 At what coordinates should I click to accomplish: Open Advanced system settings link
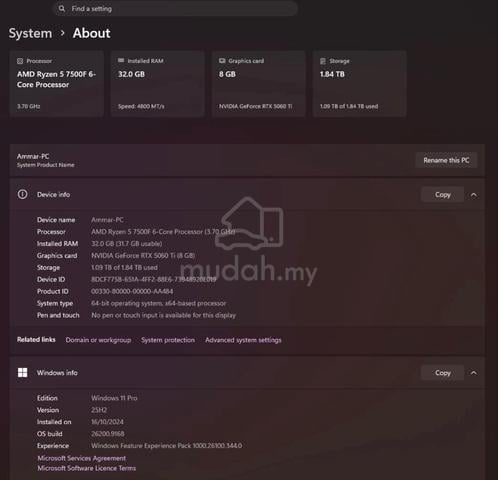(x=243, y=340)
